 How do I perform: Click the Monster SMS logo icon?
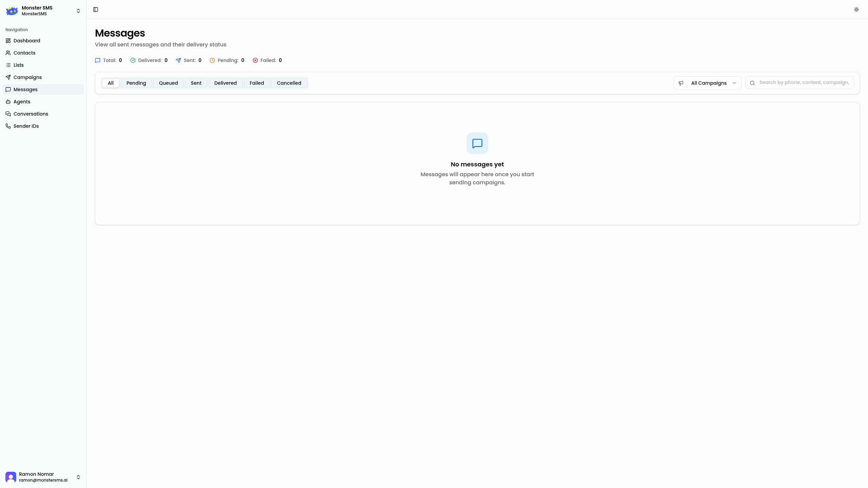tap(12, 11)
